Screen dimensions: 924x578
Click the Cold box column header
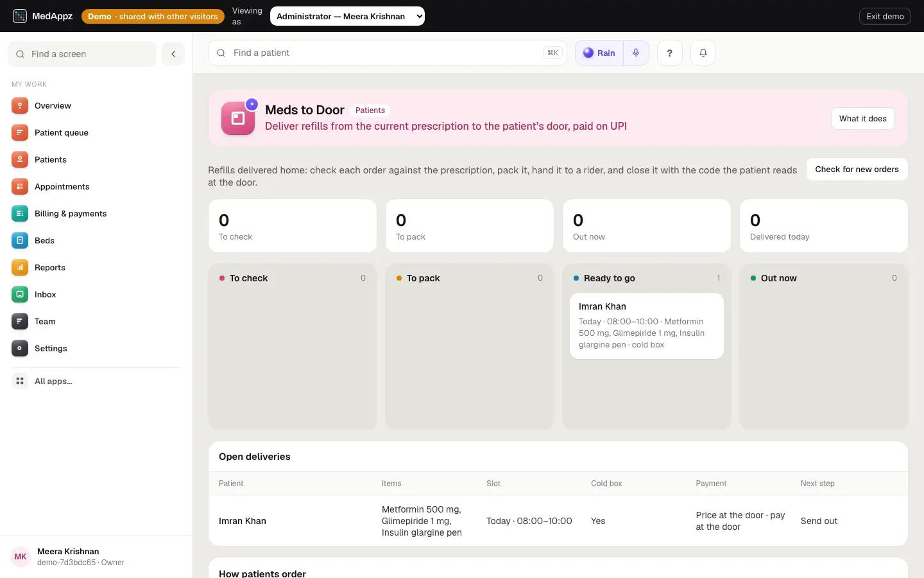(x=606, y=484)
